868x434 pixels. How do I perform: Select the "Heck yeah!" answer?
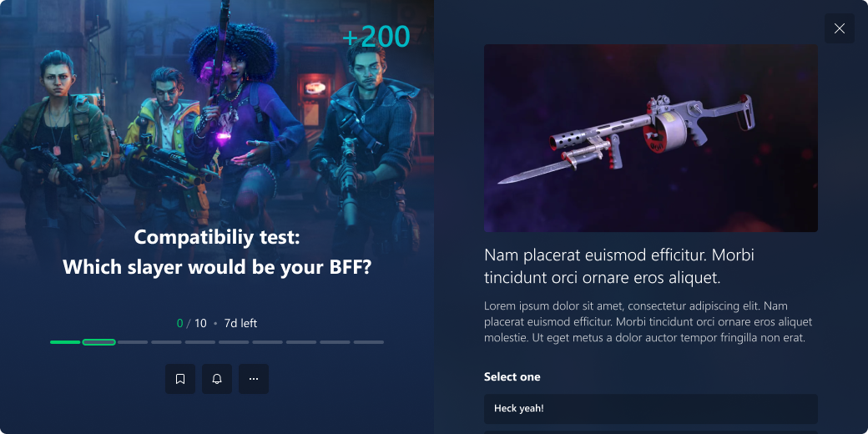(x=650, y=408)
